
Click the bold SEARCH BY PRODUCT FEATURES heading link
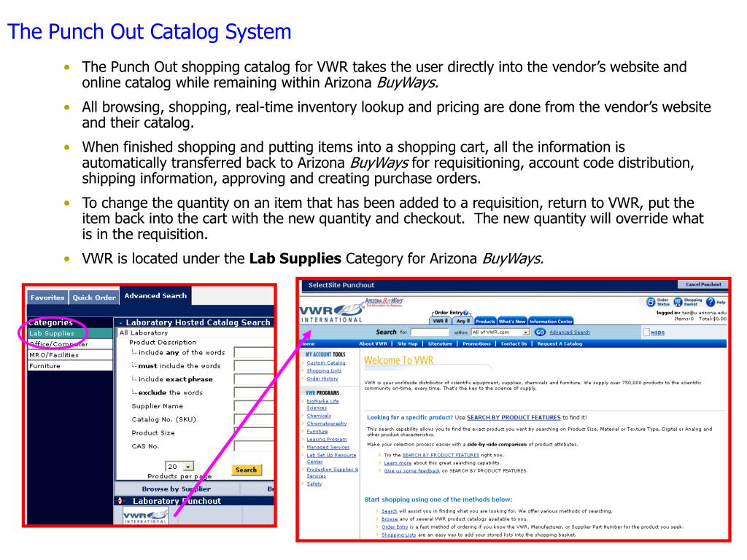(514, 418)
